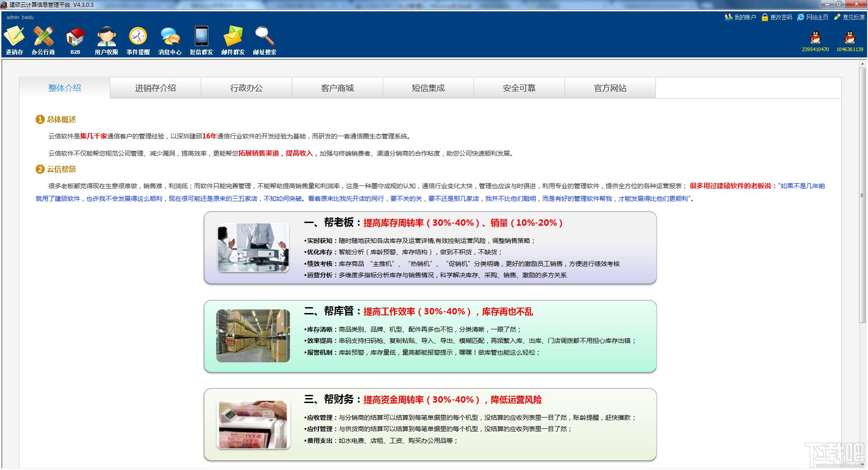Switch to 官方网站 tab

(610, 88)
